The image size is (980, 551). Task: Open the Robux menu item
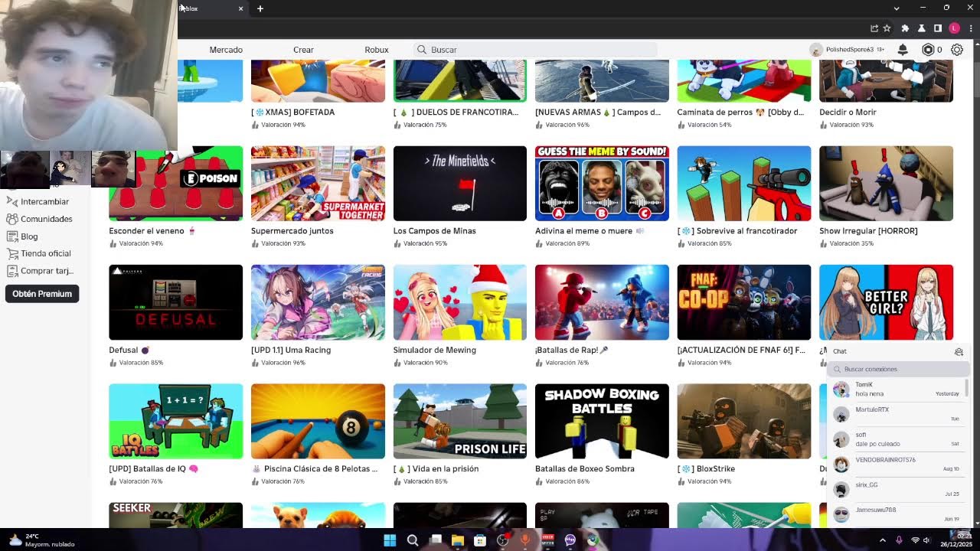coord(377,50)
